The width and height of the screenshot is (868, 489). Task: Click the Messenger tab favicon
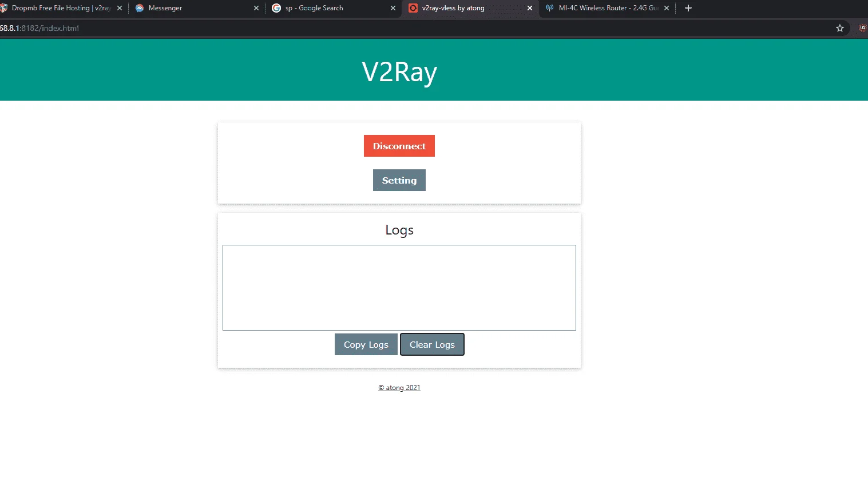(140, 8)
